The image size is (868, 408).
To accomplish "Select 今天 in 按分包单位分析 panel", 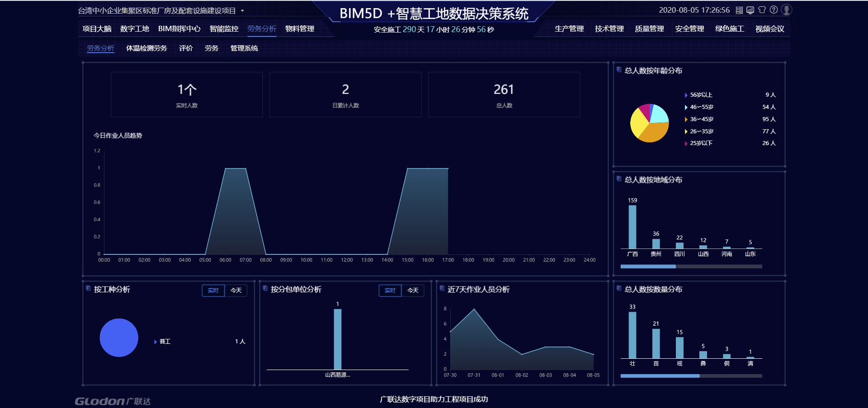I will (x=413, y=291).
